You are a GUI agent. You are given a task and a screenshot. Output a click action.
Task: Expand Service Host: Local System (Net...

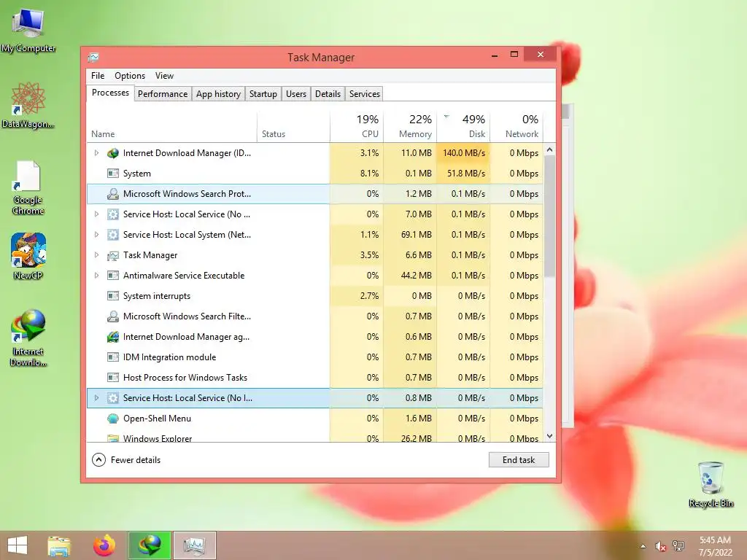(96, 235)
